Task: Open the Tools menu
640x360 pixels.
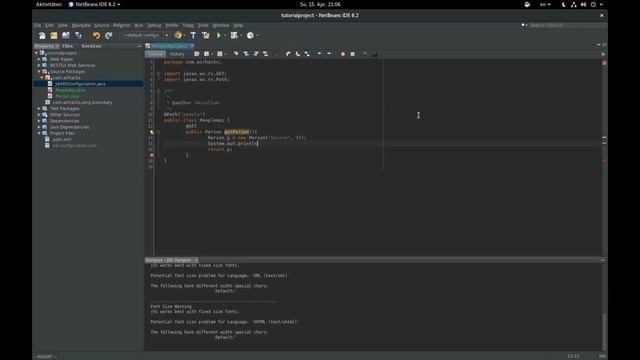Action: (x=203, y=25)
